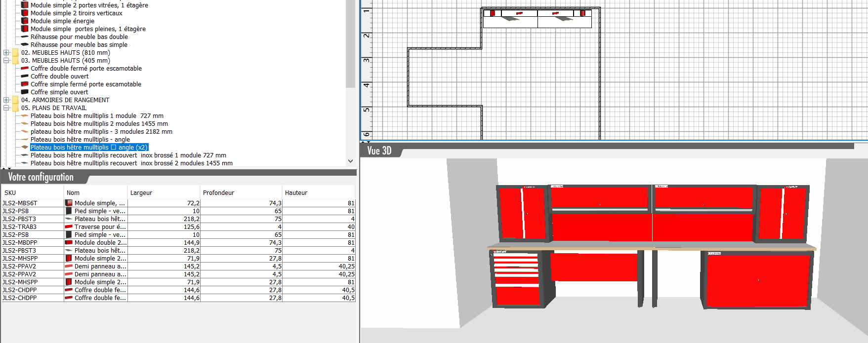Screen dimensions: 868x343
Task: Expand the 02. MEUBLES HAUTS (810 mm) folder
Action: coord(6,52)
